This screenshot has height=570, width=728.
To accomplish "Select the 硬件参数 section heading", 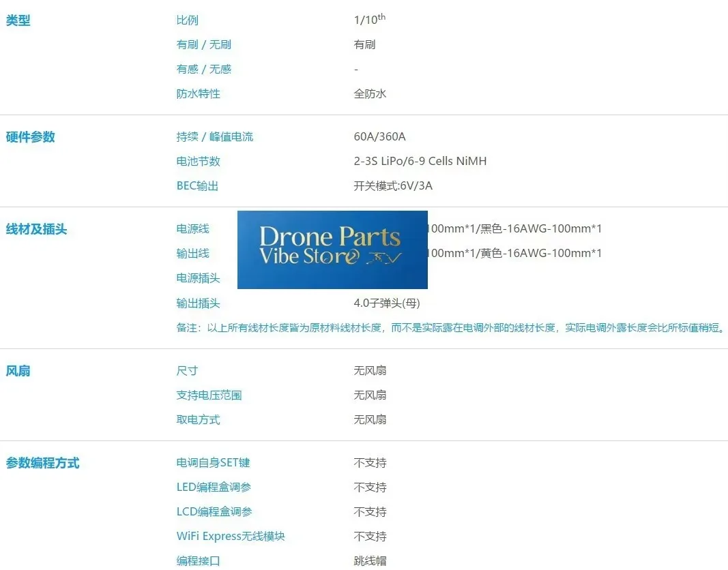I will [x=30, y=137].
